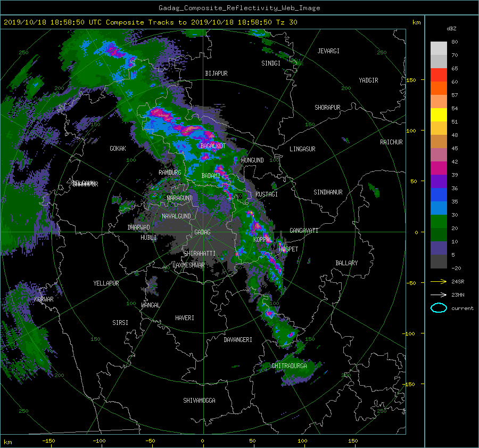Click the KUSTAGI city label
Screen dimensions: 479x448
click(267, 194)
